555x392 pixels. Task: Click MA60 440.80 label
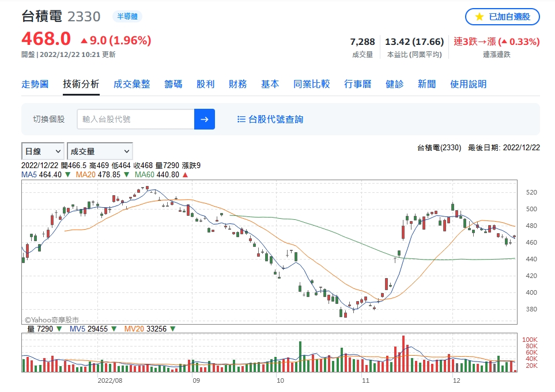157,174
